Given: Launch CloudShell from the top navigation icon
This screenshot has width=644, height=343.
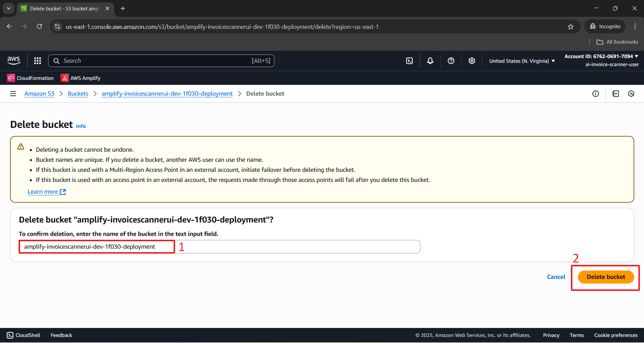Looking at the screenshot, I should 409,61.
